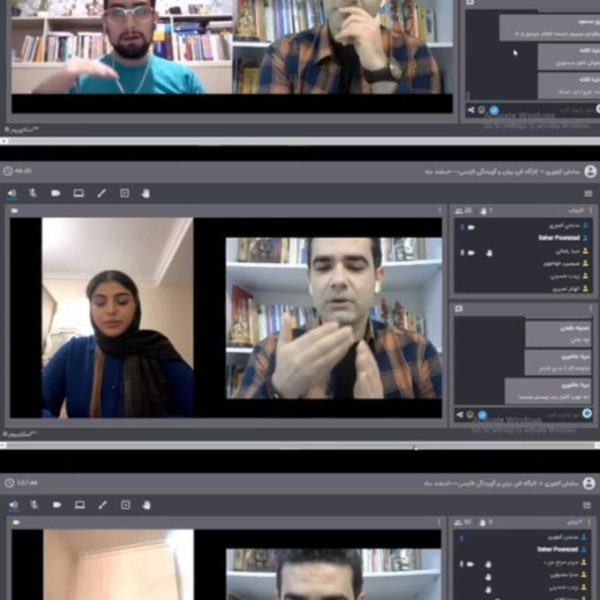This screenshot has height=600, width=600.
Task: Raise your hand in the middle session toolbar
Action: coord(146,193)
